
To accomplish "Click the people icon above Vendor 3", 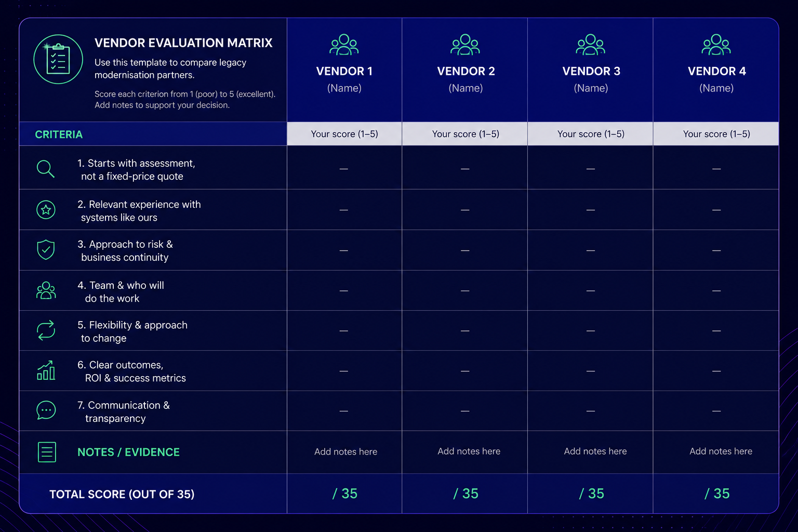I will (x=591, y=45).
